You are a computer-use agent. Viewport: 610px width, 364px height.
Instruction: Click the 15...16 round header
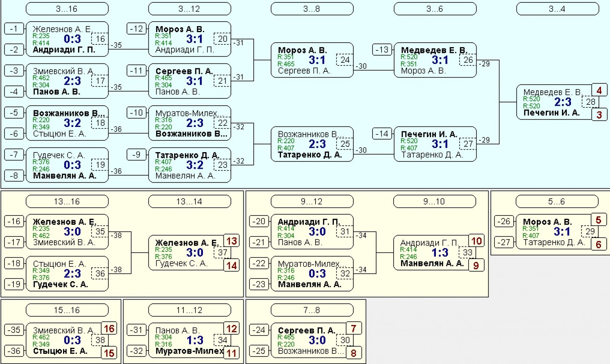tap(67, 310)
